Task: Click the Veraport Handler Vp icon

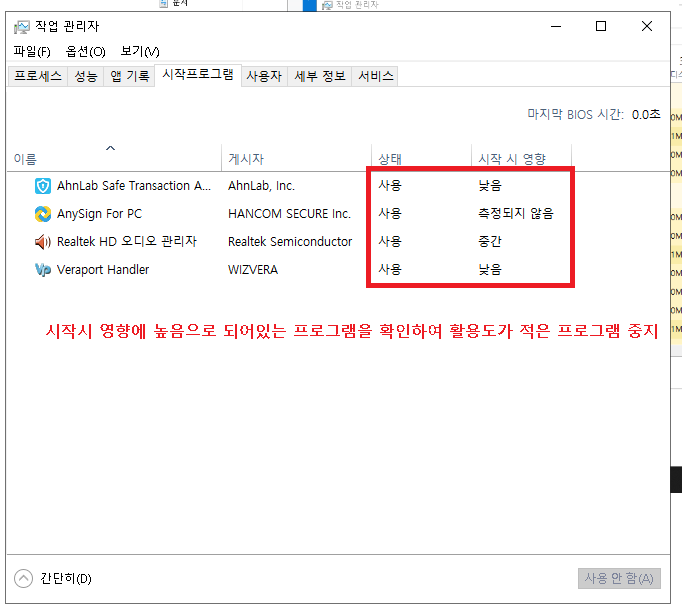Action: click(43, 270)
